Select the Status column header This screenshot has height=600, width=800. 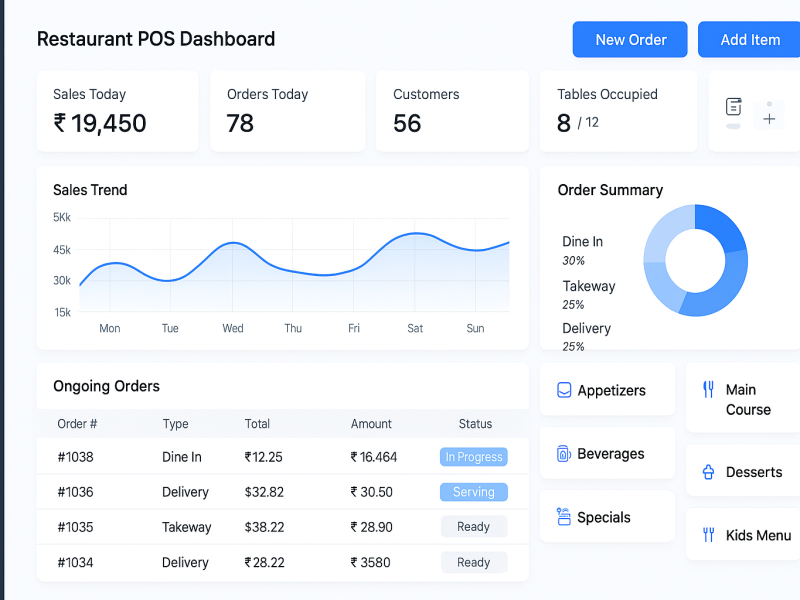click(475, 424)
